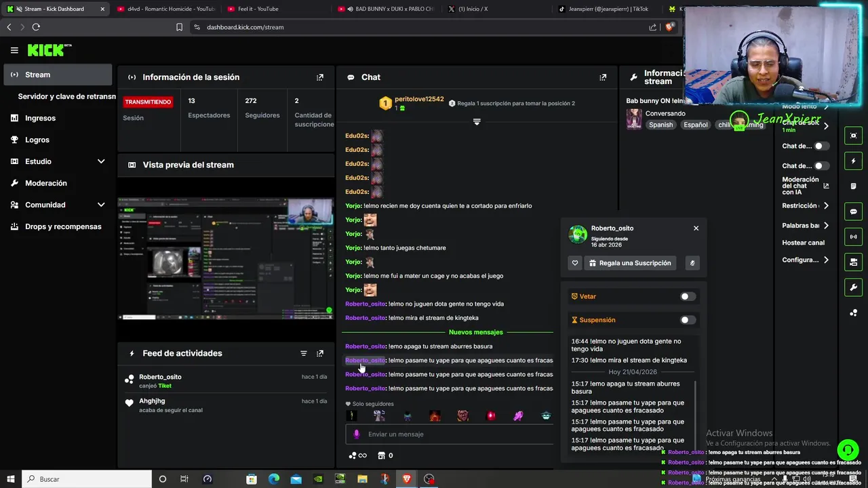Pop out the Chat panel
This screenshot has height=488, width=868.
pyautogui.click(x=603, y=77)
